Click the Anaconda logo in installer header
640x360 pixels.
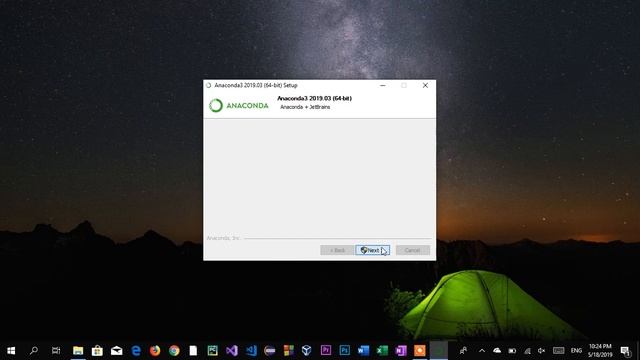pos(239,105)
